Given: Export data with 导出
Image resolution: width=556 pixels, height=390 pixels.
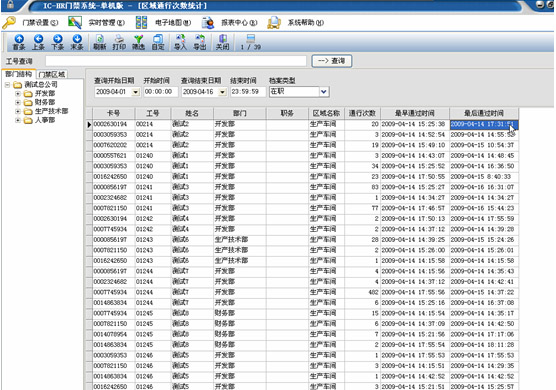Looking at the screenshot, I should [200, 42].
